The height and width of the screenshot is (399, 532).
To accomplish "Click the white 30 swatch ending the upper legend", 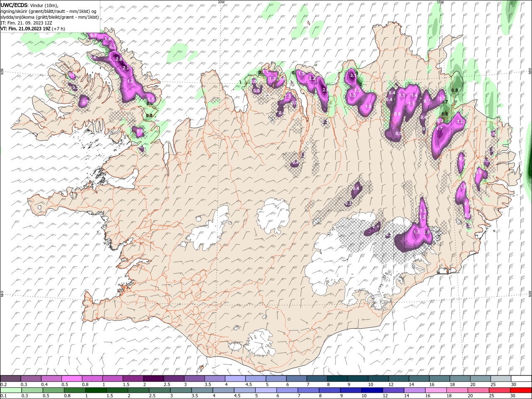I will (x=521, y=378).
